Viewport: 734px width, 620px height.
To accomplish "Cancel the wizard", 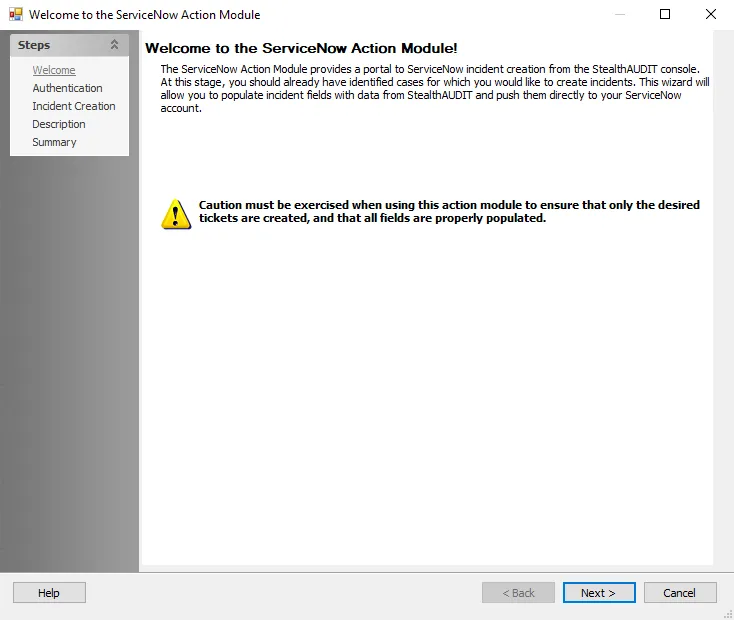I will 680,593.
